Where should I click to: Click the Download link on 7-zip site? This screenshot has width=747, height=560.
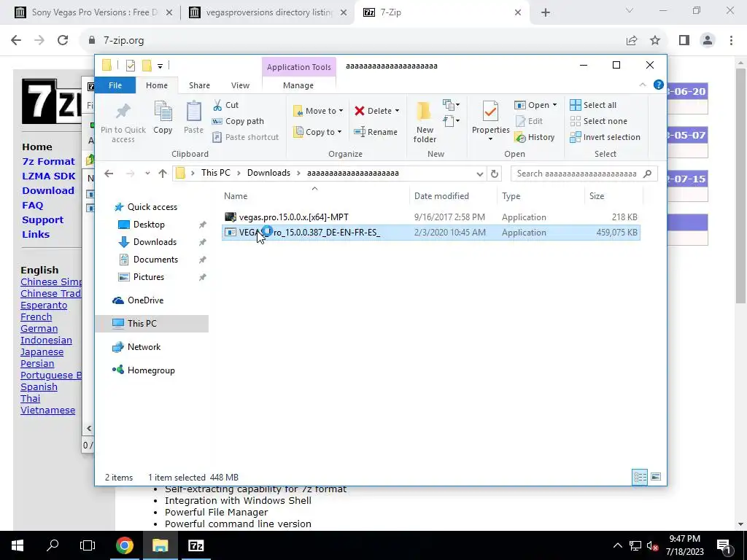coord(48,190)
